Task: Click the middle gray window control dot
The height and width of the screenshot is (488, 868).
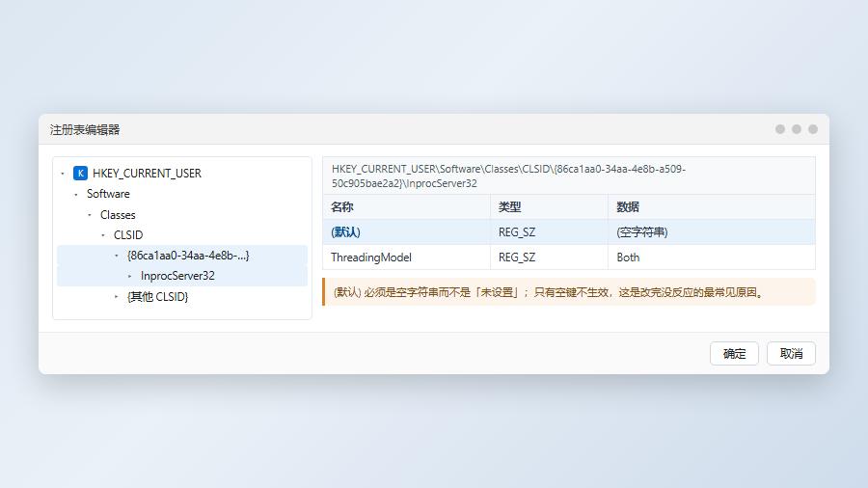Action: pos(797,129)
